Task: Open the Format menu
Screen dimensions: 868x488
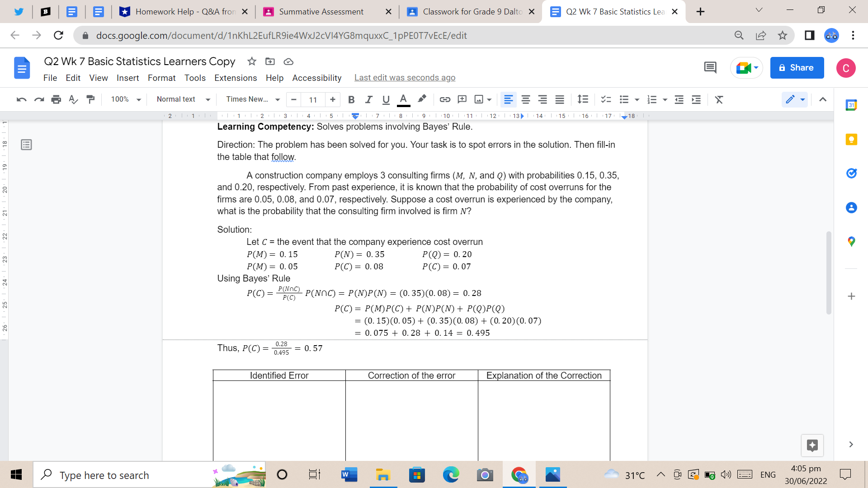Action: click(161, 78)
